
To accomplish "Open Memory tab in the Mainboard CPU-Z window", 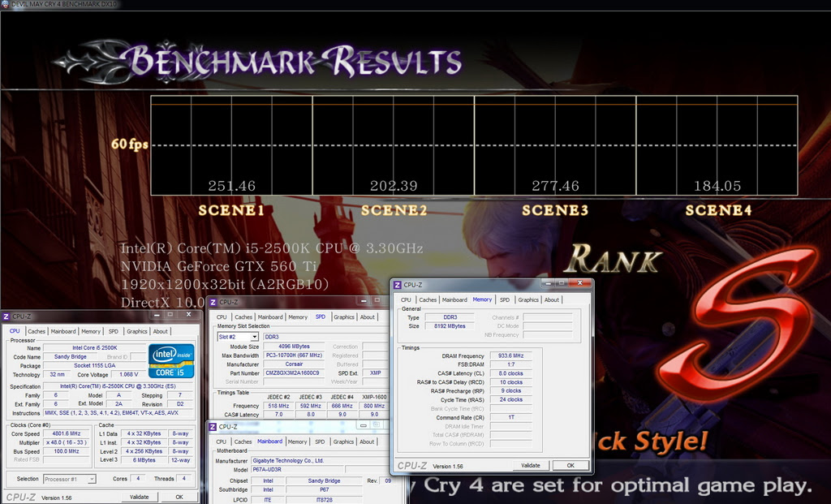I will click(x=297, y=442).
